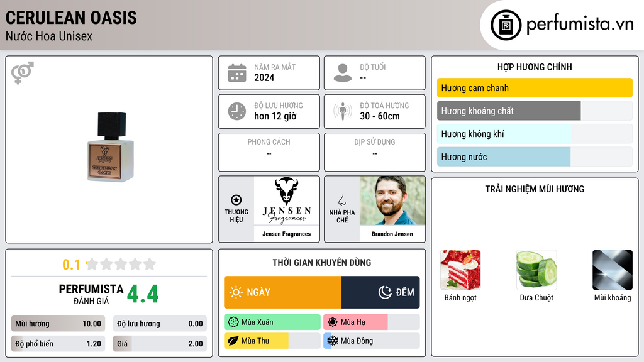Screen dimensions: 644x362
Task: Click the Phong cách card
Action: [x=269, y=152]
